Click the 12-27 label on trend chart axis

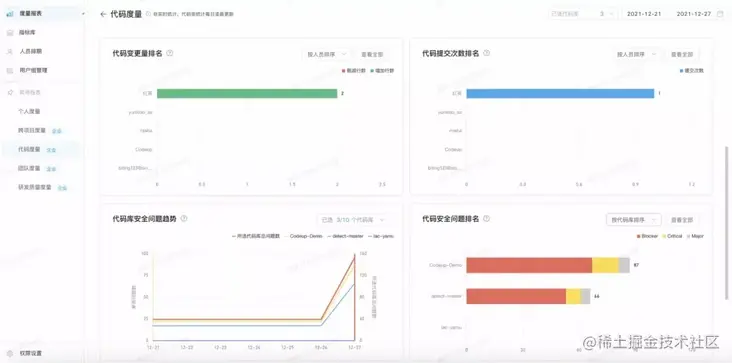[355, 348]
